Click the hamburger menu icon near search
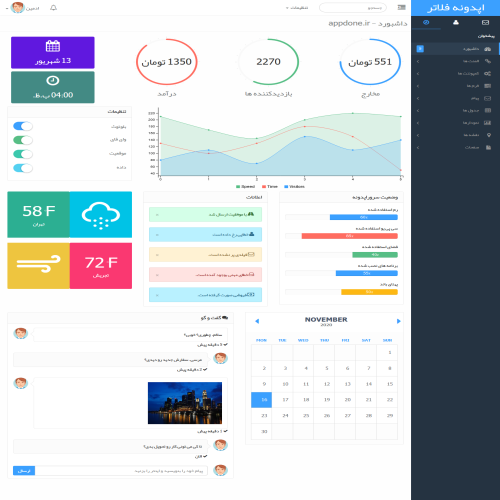Image resolution: width=500 pixels, height=500 pixels. (401, 7)
